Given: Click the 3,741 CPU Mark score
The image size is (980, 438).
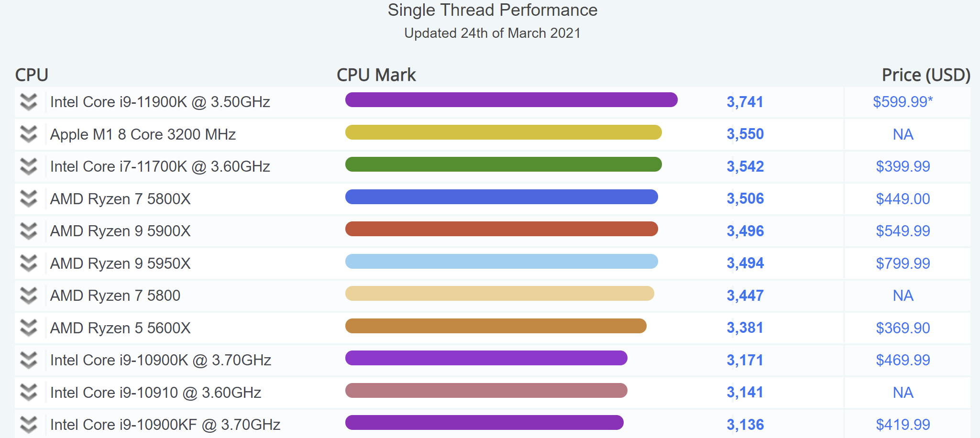Looking at the screenshot, I should pos(745,102).
